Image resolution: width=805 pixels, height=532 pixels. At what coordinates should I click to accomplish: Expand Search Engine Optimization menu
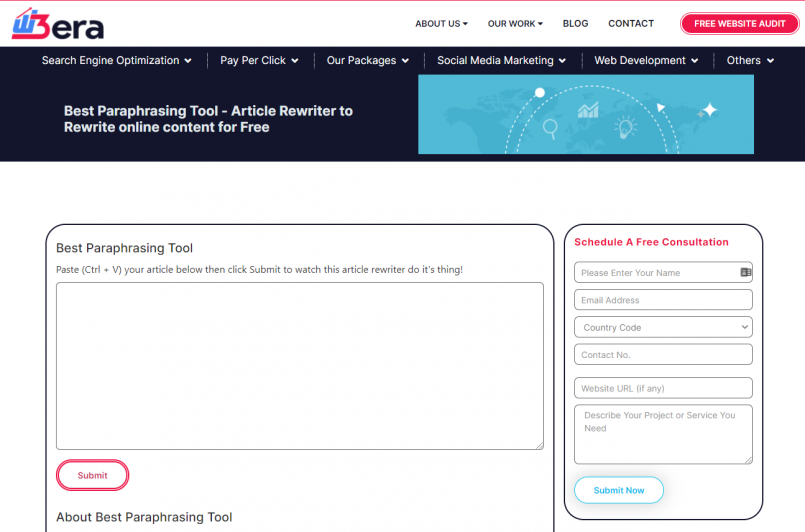coord(117,61)
